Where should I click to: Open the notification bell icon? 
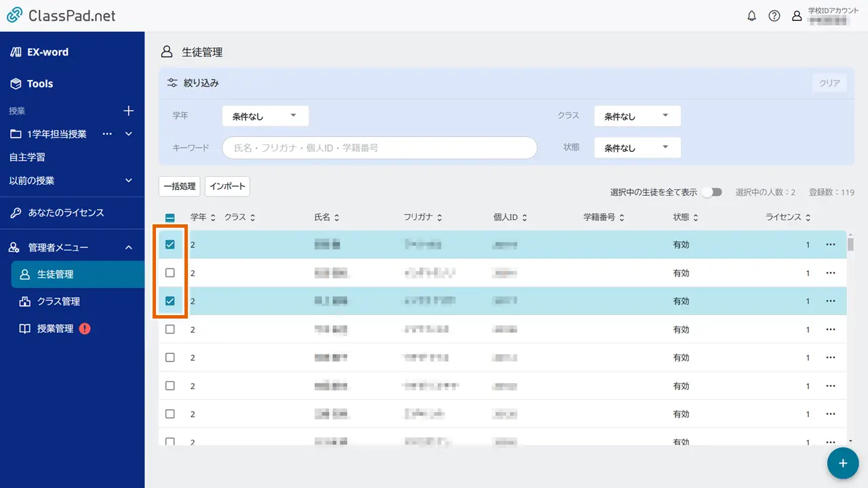point(751,16)
